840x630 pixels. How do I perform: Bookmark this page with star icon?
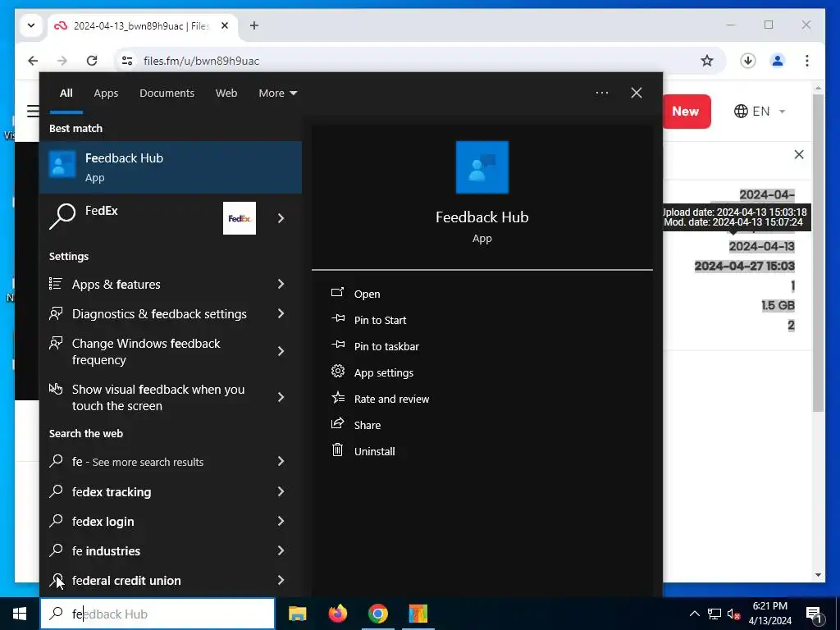point(707,61)
